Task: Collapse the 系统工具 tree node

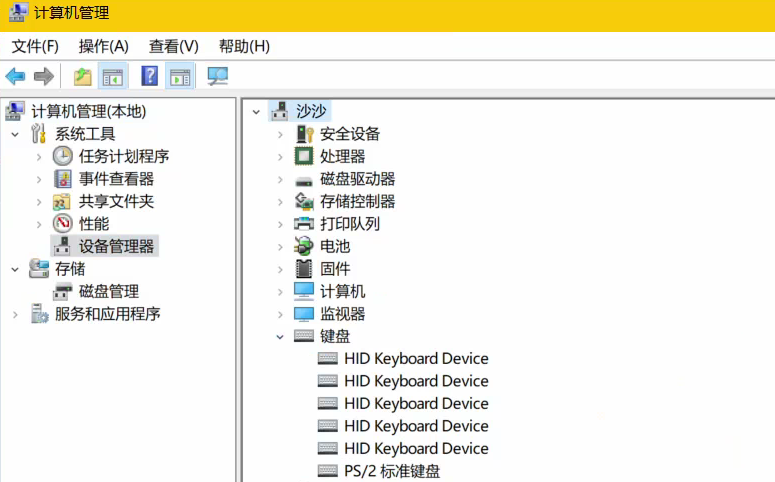Action: pyautogui.click(x=15, y=134)
